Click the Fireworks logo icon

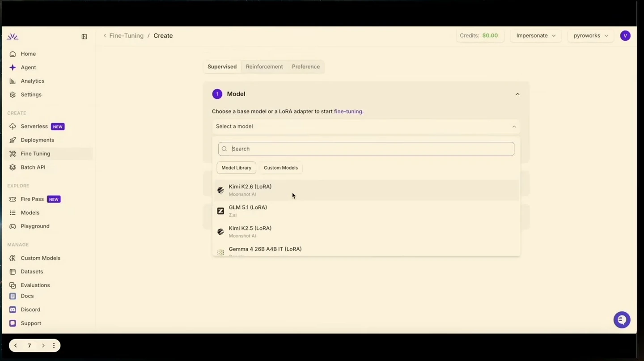[x=13, y=36]
